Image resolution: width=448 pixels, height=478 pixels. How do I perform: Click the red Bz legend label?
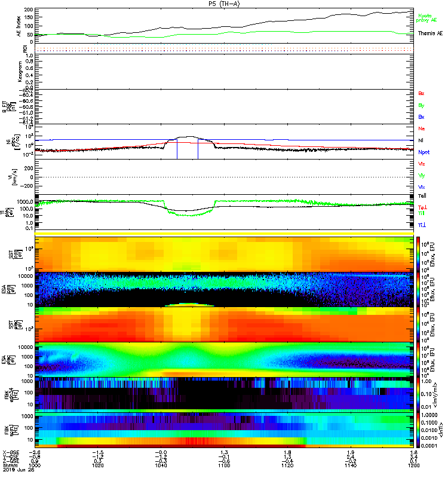[421, 93]
